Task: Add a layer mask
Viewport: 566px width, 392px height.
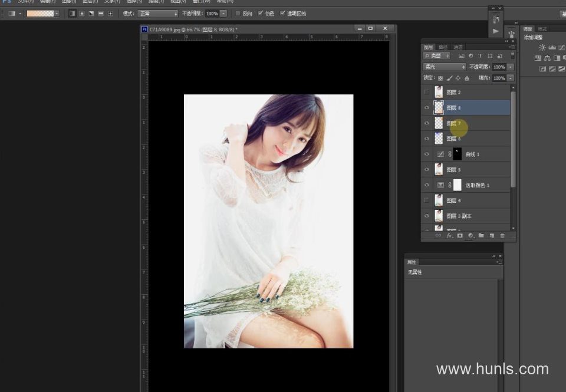Action: [460, 236]
